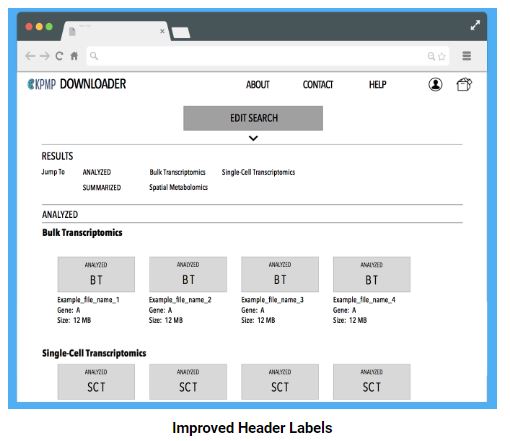
Task: Expand the chevron below Edit Search
Action: point(253,138)
